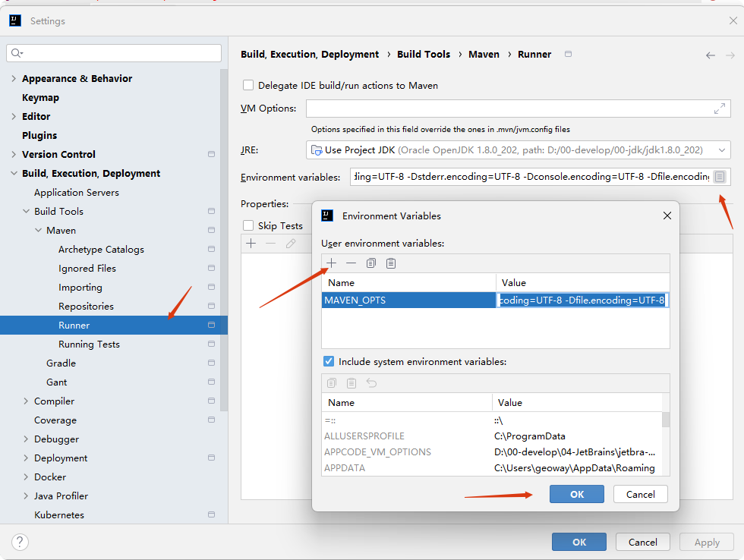The width and height of the screenshot is (744, 560).
Task: Open Settings help question mark
Action: (20, 542)
